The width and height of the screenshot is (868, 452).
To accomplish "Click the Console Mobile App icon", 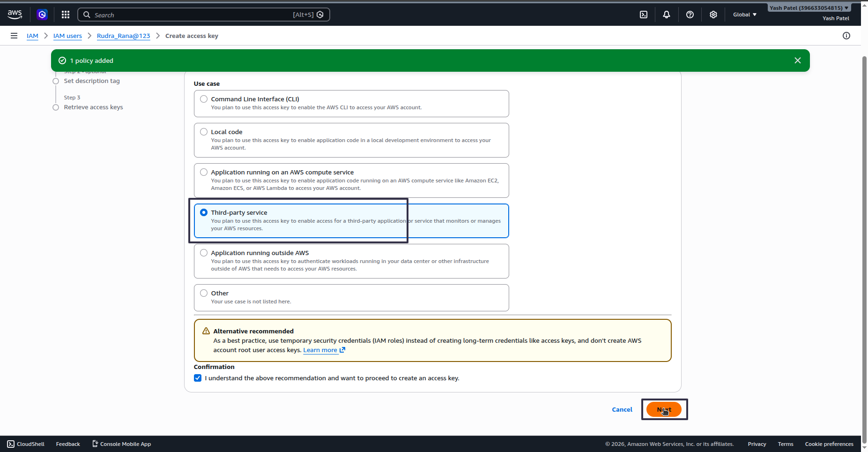I will point(95,444).
